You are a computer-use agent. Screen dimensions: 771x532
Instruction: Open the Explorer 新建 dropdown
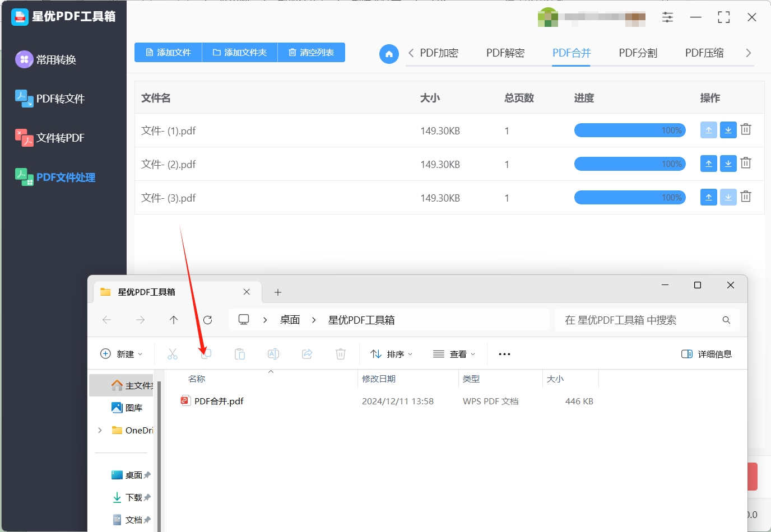point(121,354)
